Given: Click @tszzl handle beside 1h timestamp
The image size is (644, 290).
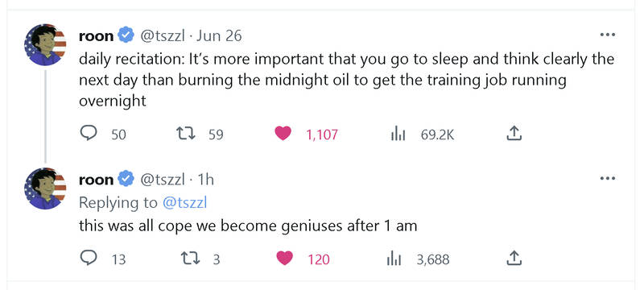Looking at the screenshot, I should [163, 180].
